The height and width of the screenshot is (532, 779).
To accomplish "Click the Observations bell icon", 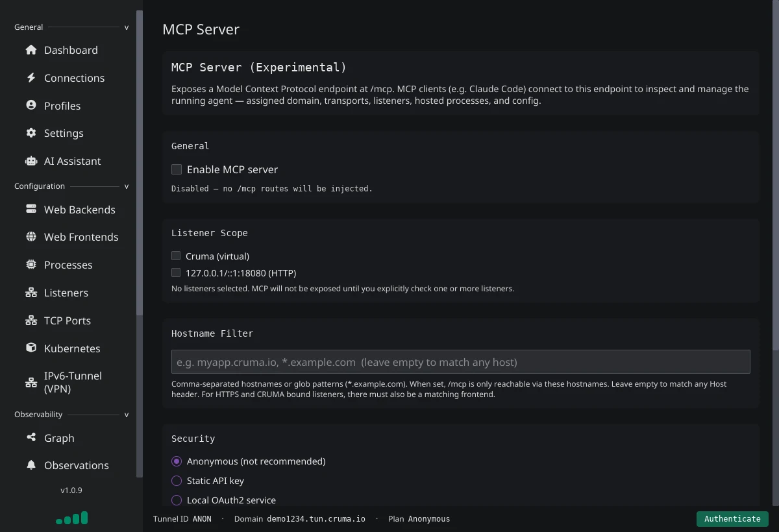I will point(31,465).
